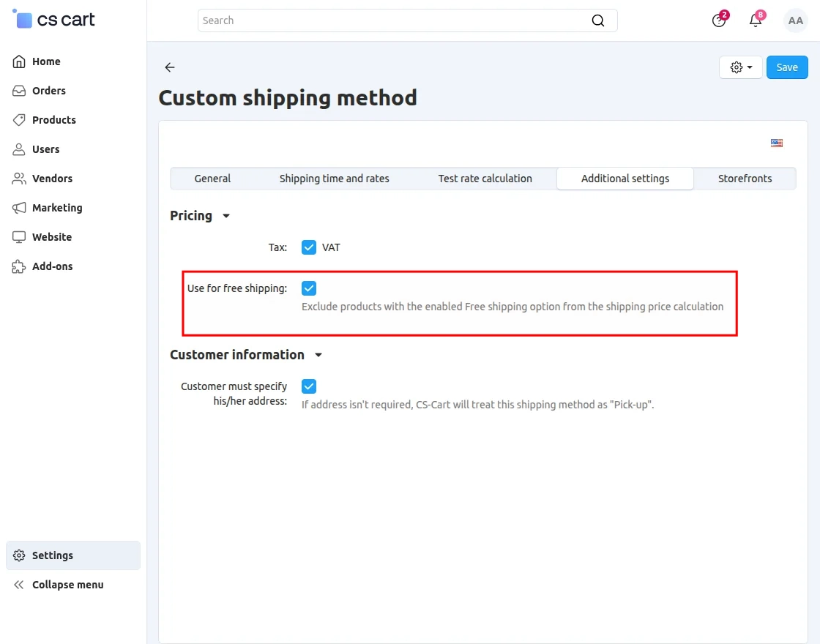
Task: Click the Settings gear icon in sidebar
Action: point(19,555)
